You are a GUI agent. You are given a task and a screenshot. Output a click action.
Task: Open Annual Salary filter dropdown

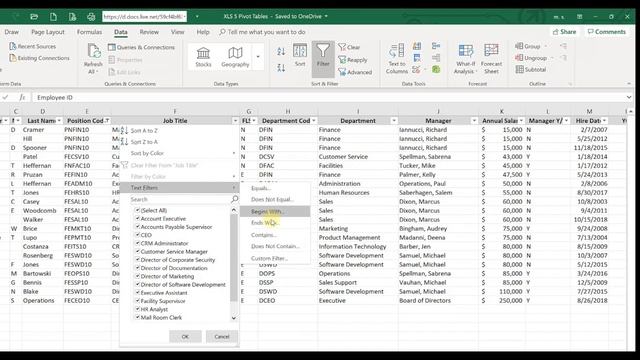(521, 121)
